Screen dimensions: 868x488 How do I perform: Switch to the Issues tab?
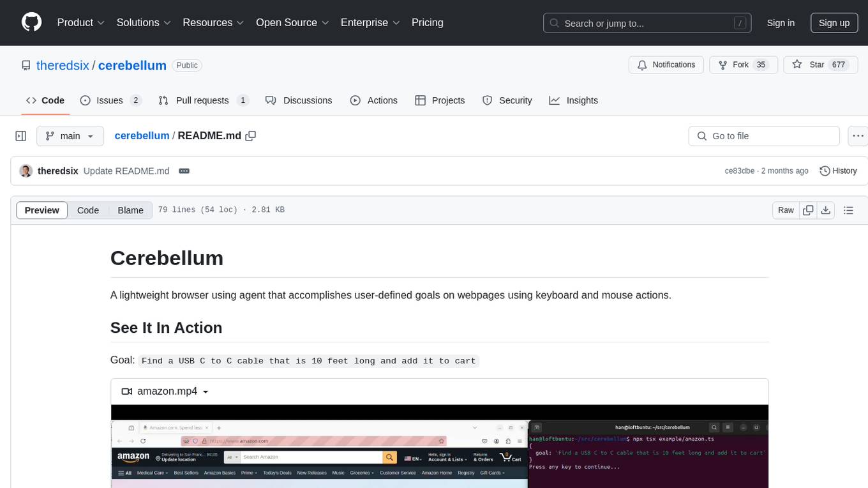(x=110, y=100)
